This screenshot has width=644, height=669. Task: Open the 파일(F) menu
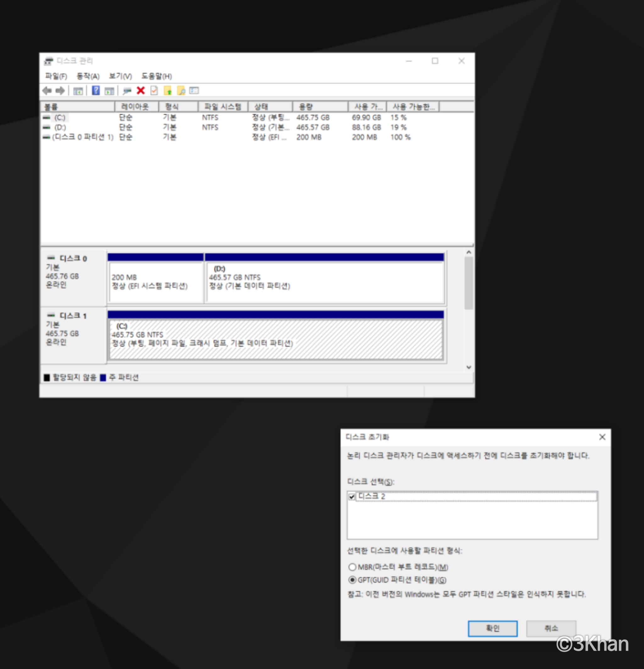coord(56,76)
